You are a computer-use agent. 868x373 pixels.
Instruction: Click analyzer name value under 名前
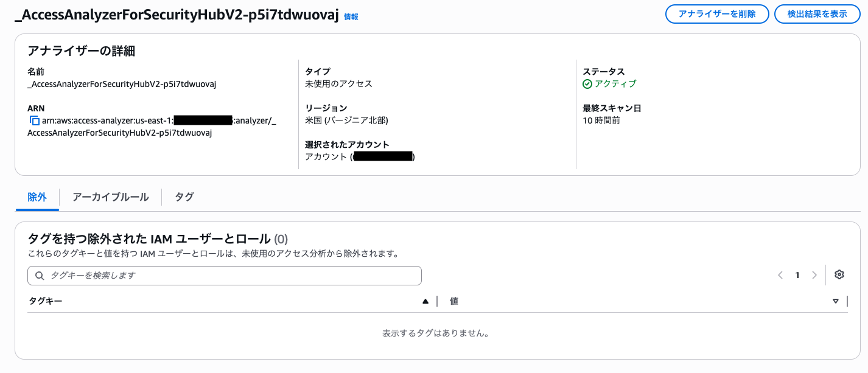122,84
